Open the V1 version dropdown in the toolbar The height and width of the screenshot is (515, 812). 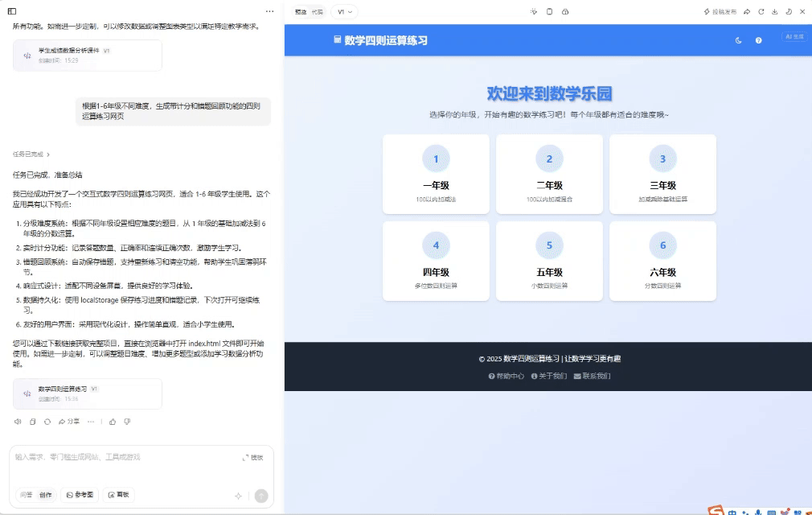pos(344,11)
